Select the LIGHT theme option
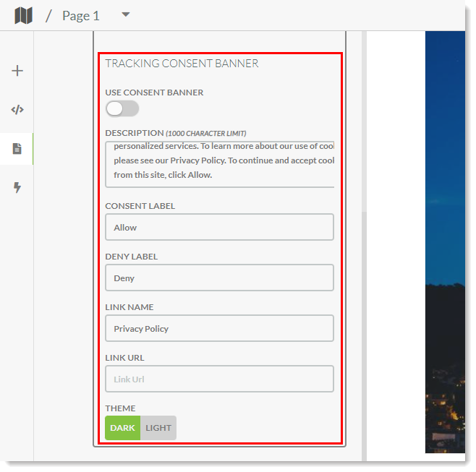Screen dimensions: 476x472 tap(158, 428)
